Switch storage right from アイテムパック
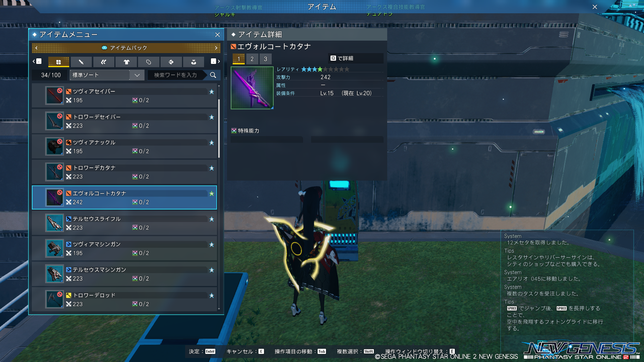This screenshot has height=362, width=644. (x=217, y=48)
